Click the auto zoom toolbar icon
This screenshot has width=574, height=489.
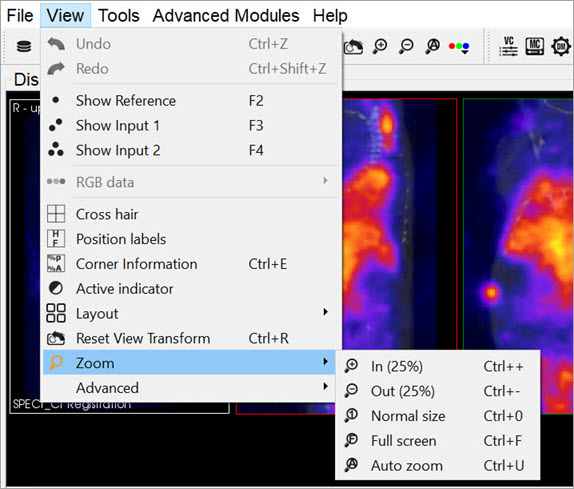pos(433,46)
